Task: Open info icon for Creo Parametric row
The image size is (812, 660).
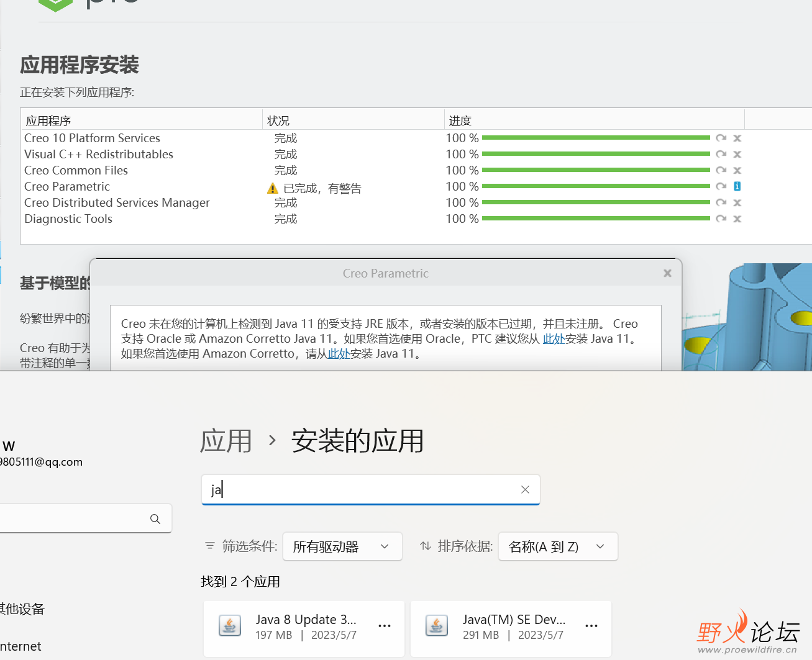Action: click(737, 186)
